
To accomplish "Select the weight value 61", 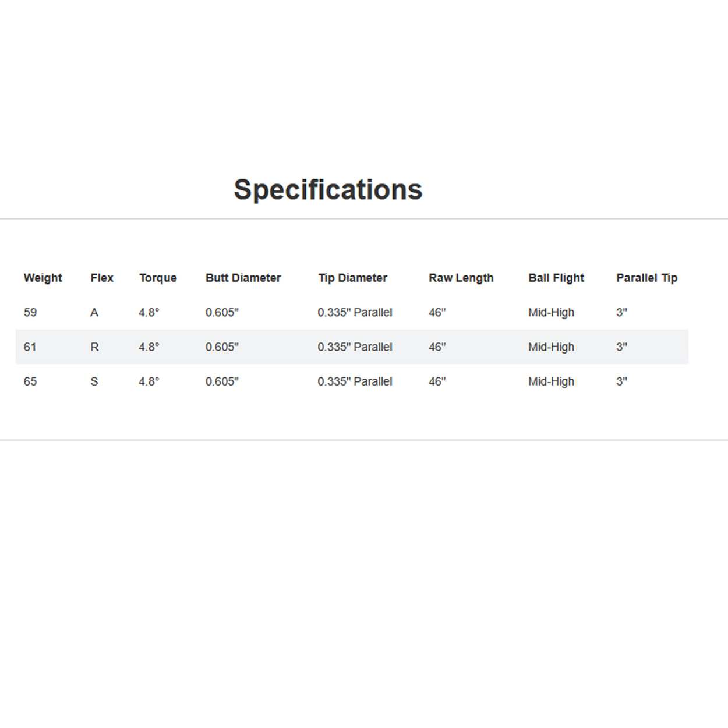I will click(30, 347).
